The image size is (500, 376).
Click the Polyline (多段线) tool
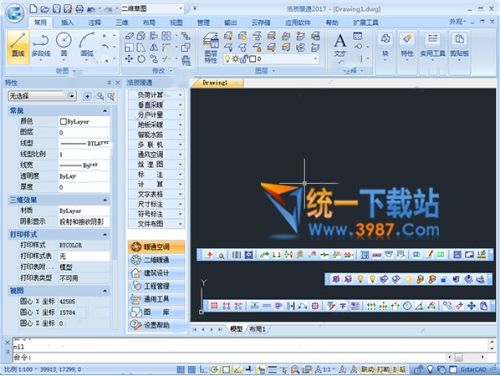[x=41, y=46]
